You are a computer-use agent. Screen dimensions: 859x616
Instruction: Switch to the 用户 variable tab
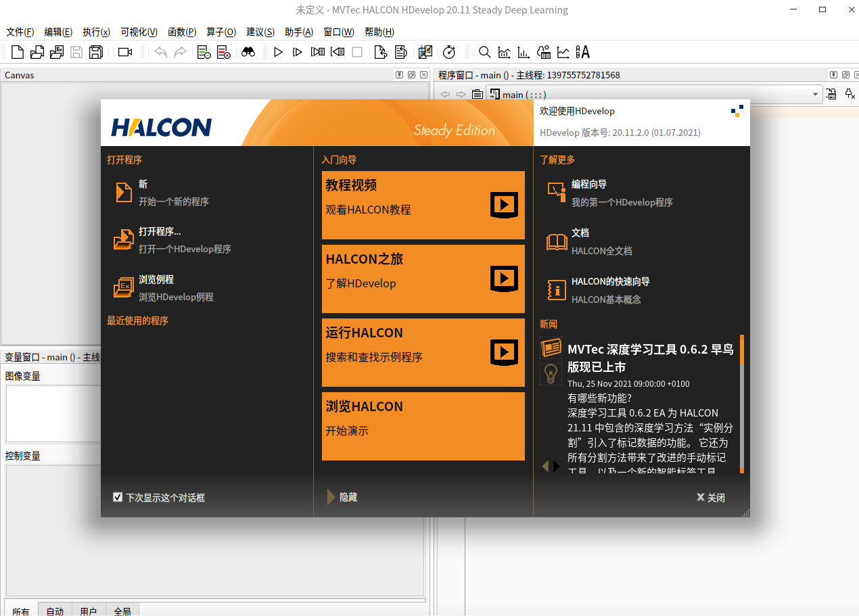pyautogui.click(x=89, y=610)
